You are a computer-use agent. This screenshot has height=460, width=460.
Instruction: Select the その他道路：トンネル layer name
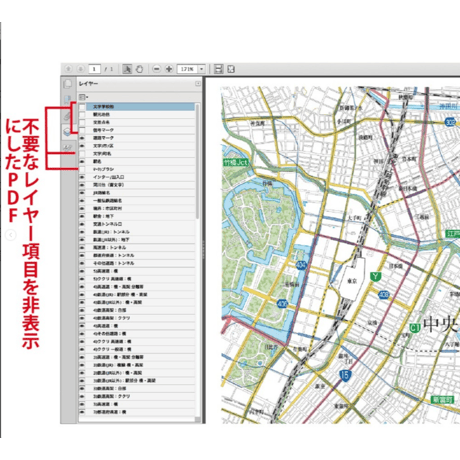click(x=114, y=263)
